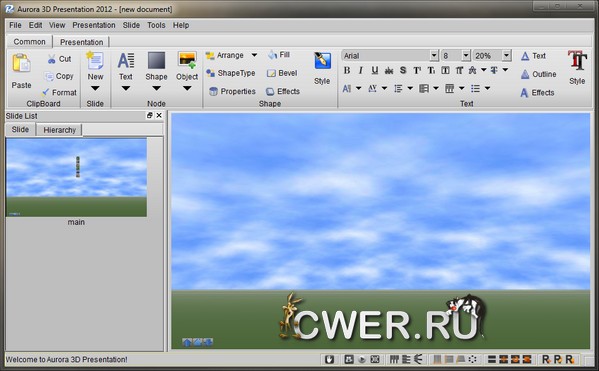
Task: Toggle italic text formatting
Action: pos(361,70)
